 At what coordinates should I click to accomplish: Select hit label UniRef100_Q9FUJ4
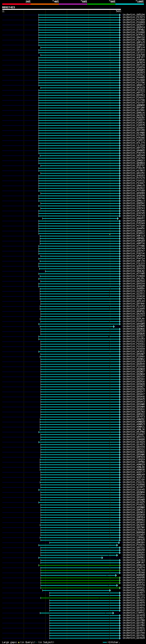coord(133,47)
